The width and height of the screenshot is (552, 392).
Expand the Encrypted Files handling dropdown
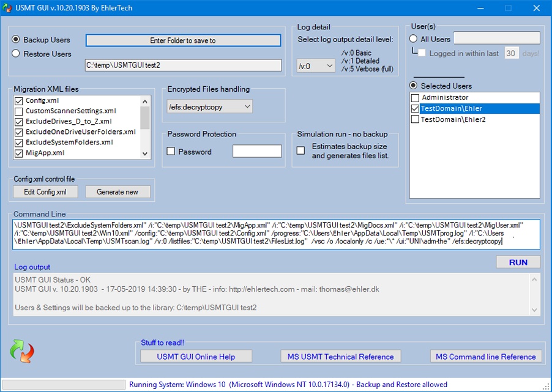pyautogui.click(x=209, y=106)
